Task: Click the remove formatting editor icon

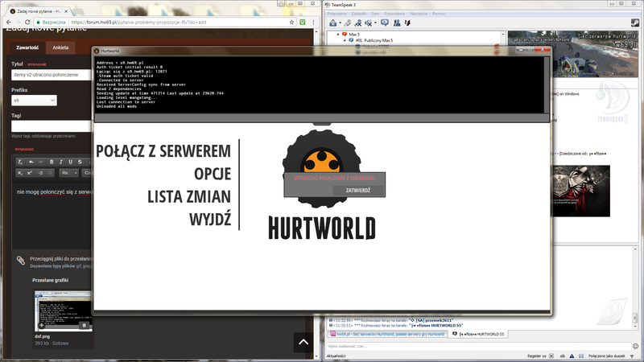Action: [x=19, y=162]
